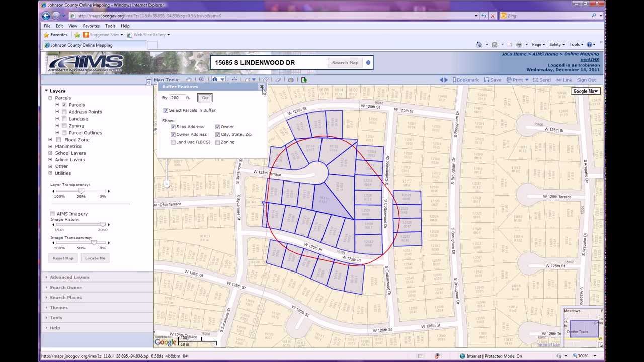
Task: Select the Identify map tool icon
Action: (x=215, y=80)
